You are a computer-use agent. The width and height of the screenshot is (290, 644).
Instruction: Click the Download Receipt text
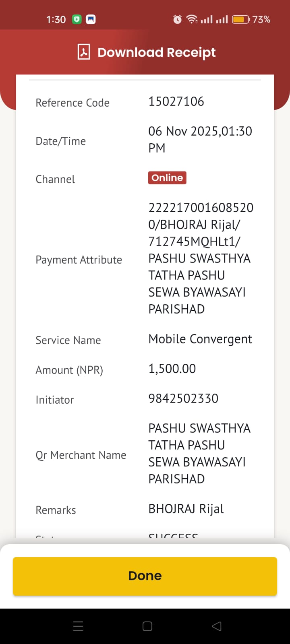pyautogui.click(x=157, y=52)
